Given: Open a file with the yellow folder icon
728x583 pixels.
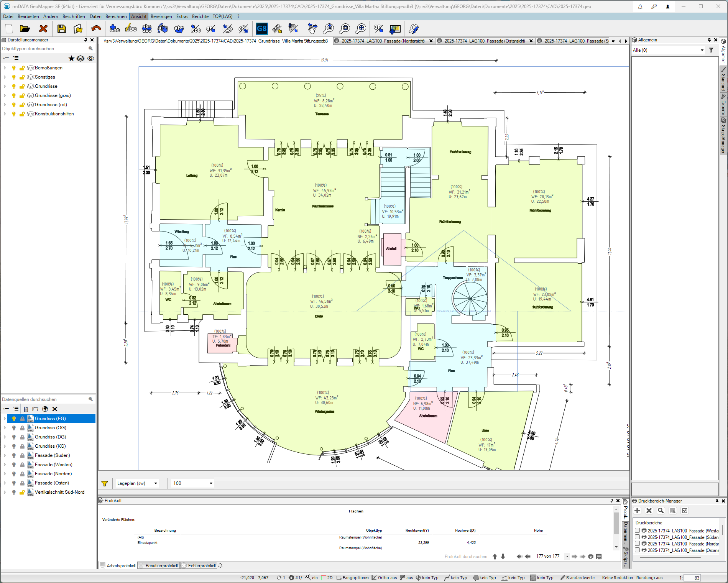Looking at the screenshot, I should [25, 29].
